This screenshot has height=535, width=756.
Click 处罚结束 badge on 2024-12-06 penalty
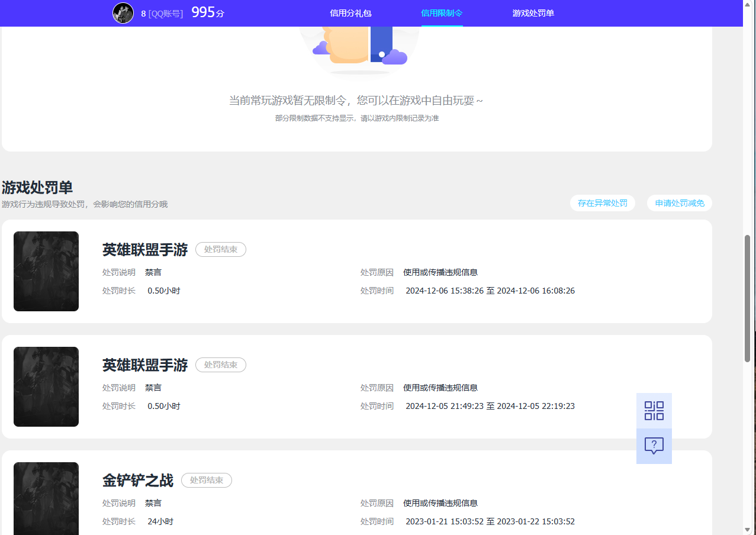pos(221,250)
